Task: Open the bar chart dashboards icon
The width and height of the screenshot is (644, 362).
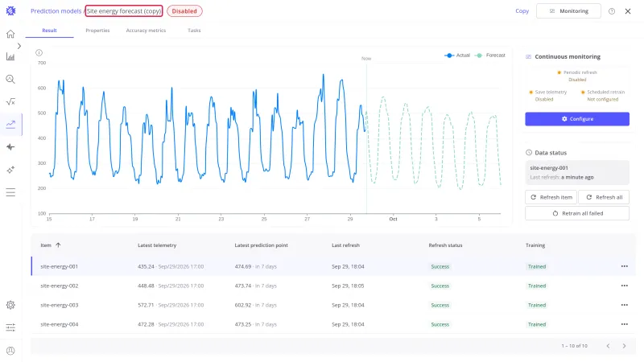Action: [x=10, y=56]
